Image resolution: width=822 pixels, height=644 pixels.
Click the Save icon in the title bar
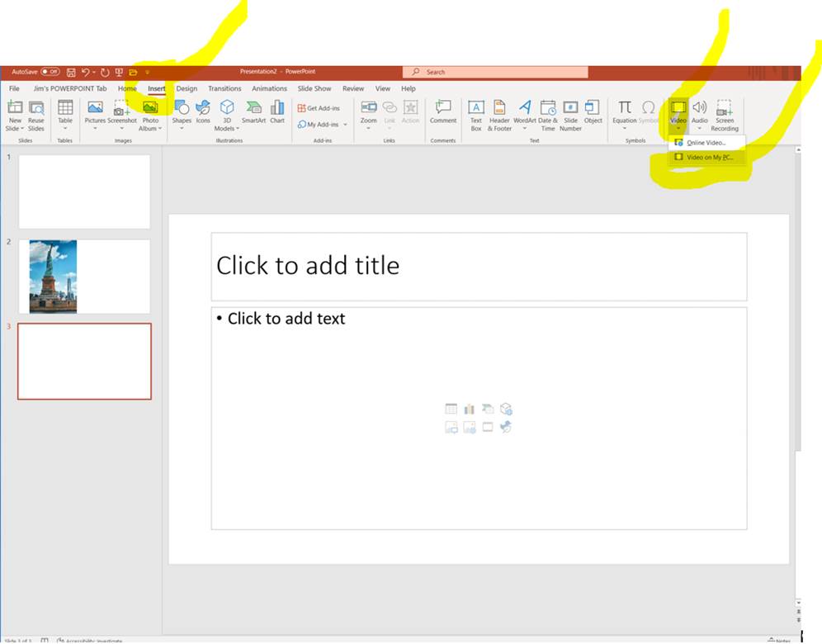pyautogui.click(x=71, y=73)
